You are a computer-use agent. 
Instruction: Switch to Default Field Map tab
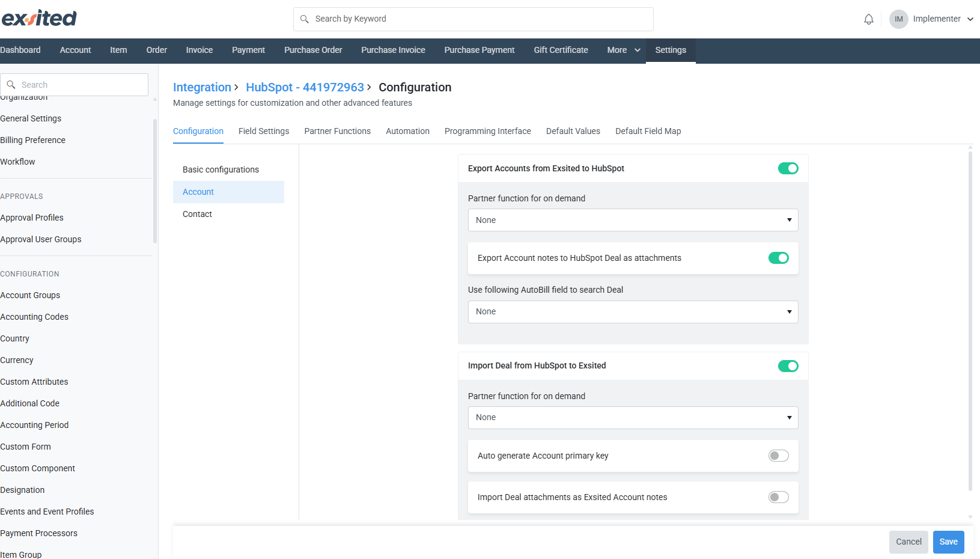point(648,131)
